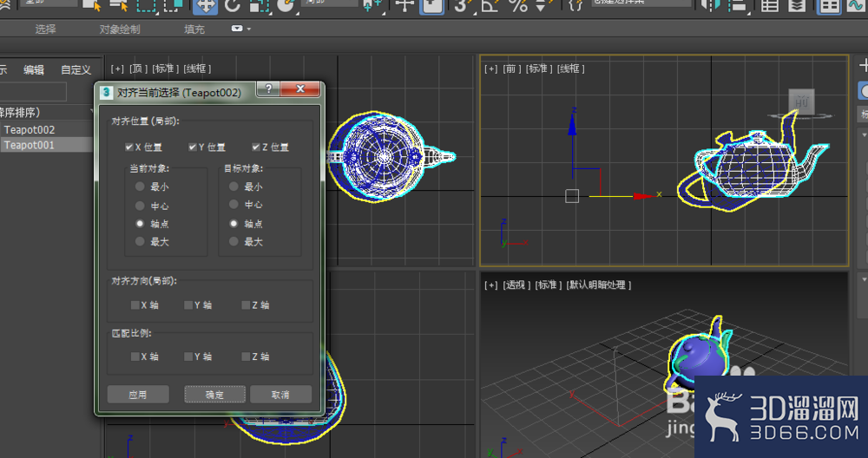Screen dimensions: 868x458
Task: Open the selection filter dropdown
Action: 49,3
